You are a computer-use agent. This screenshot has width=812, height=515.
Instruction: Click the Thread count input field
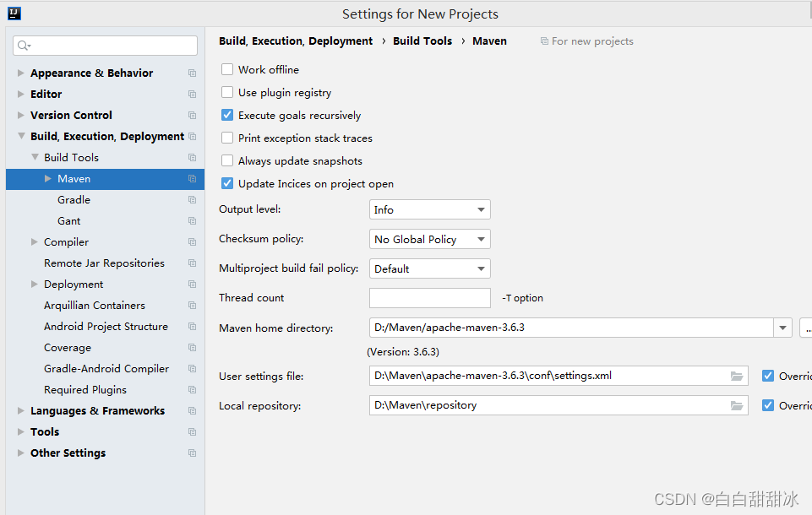point(430,298)
